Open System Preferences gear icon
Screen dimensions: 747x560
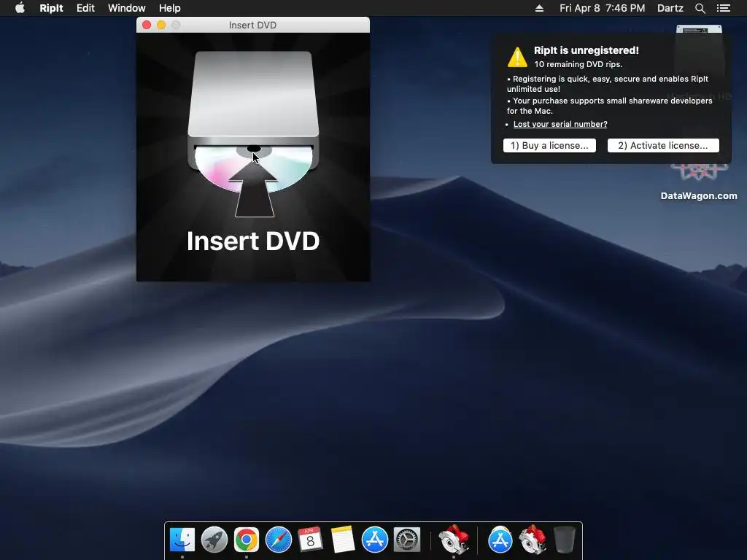(x=407, y=540)
